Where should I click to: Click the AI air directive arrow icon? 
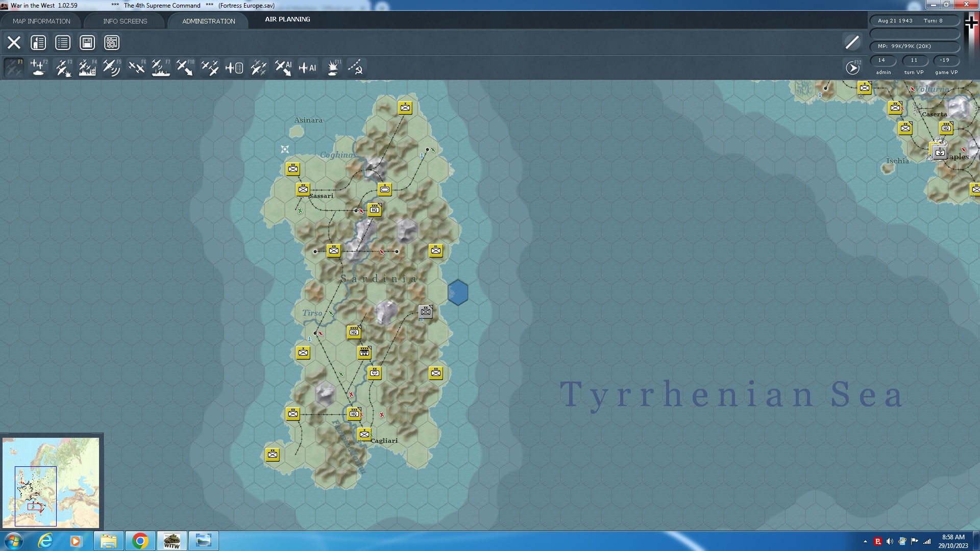pyautogui.click(x=283, y=67)
